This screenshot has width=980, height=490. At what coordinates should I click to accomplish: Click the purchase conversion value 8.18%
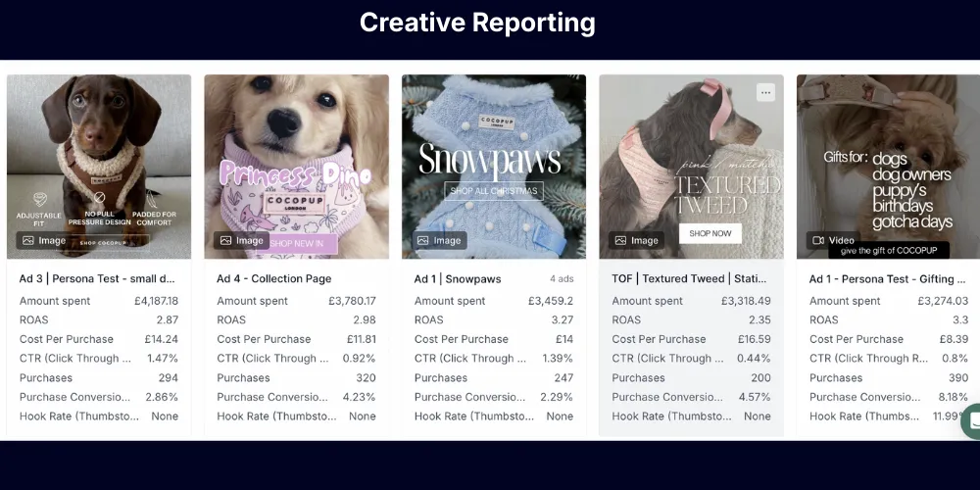954,397
